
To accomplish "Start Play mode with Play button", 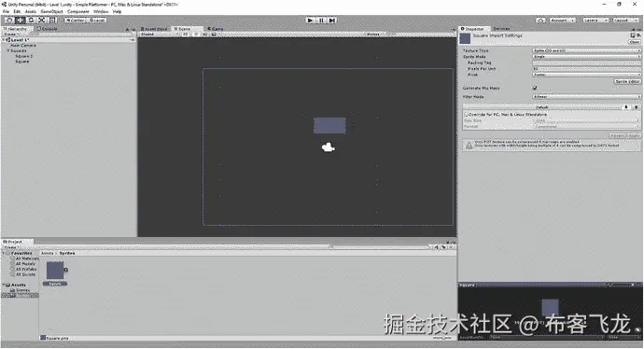I will 311,20.
